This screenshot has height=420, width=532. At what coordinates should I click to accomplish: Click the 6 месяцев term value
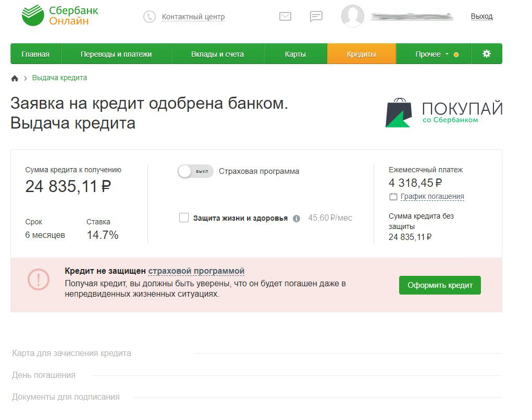45,235
